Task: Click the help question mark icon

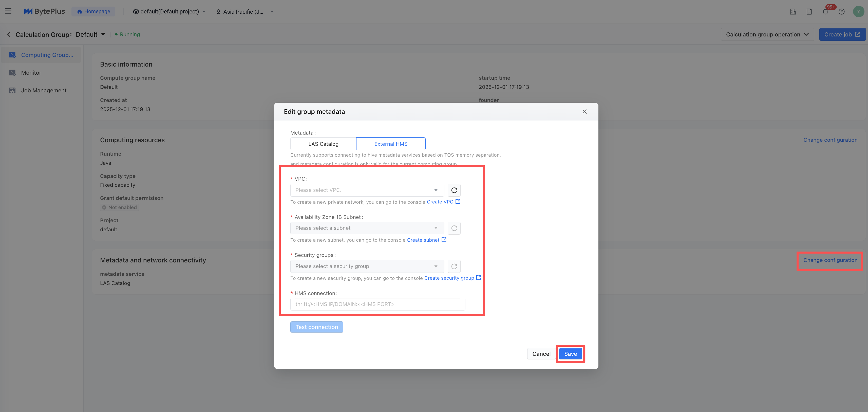Action: coord(841,12)
